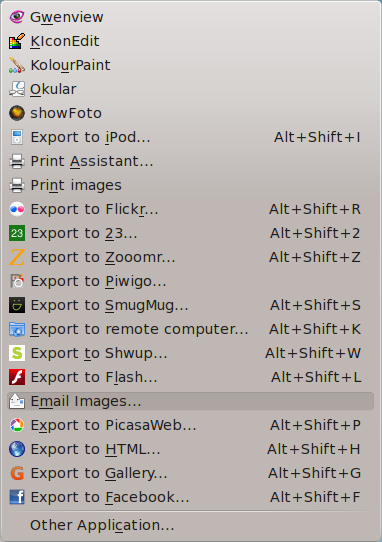Select Email Images... entry

coord(190,401)
